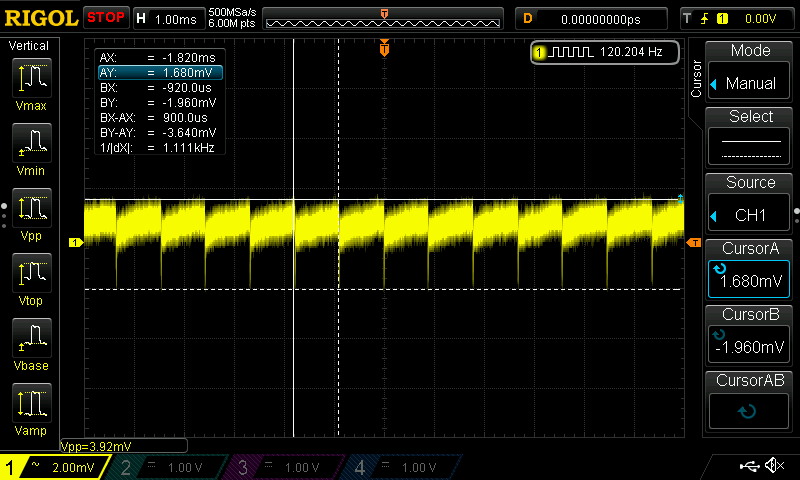Click the 120.204 Hz frequency counter value
Image resolution: width=800 pixels, height=480 pixels.
tap(631, 52)
